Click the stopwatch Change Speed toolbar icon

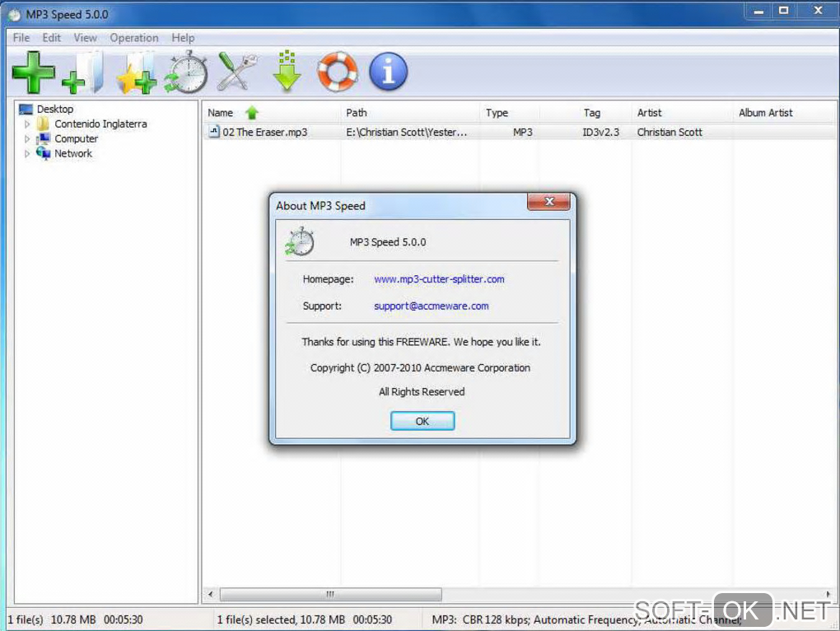click(186, 72)
